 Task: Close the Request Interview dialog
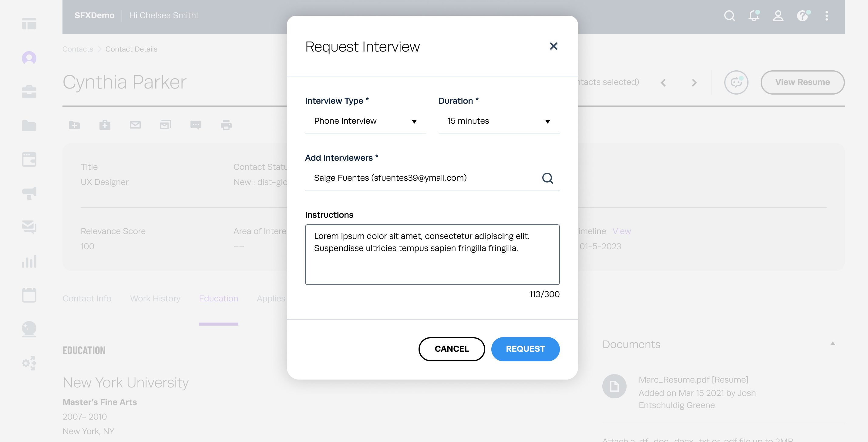pyautogui.click(x=553, y=46)
